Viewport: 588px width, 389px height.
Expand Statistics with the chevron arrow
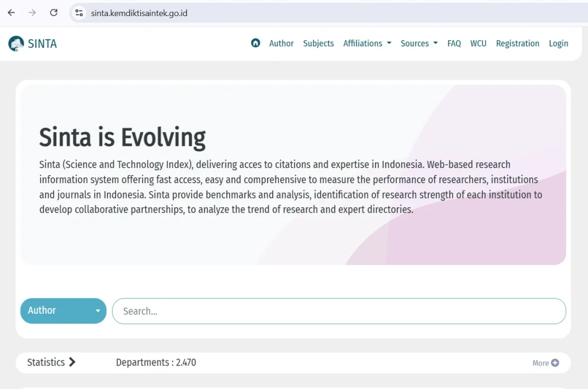tap(72, 362)
